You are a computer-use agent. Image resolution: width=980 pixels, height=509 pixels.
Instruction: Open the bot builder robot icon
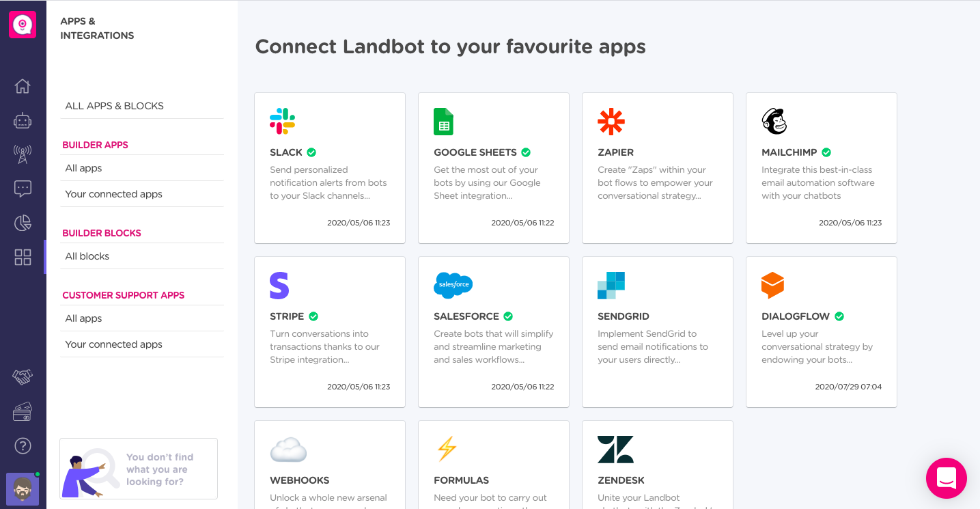point(23,121)
